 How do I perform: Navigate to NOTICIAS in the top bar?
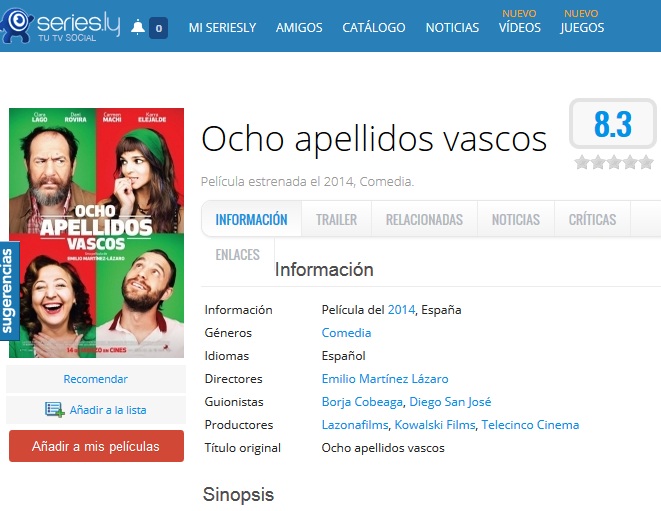[452, 28]
